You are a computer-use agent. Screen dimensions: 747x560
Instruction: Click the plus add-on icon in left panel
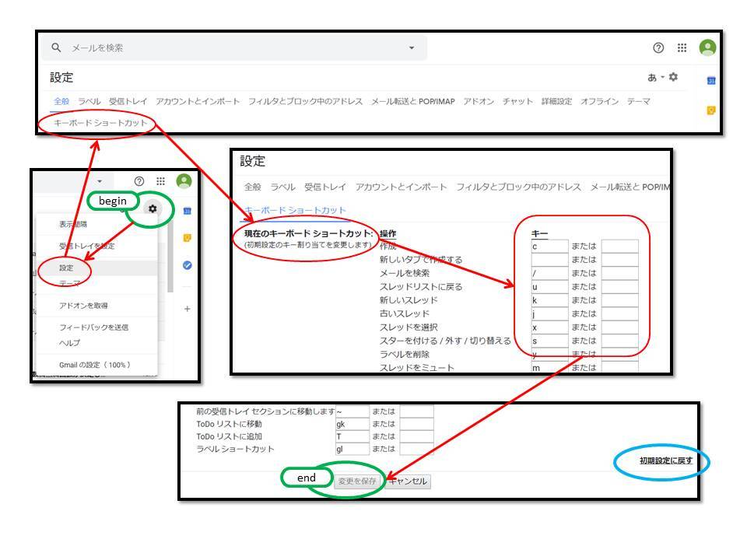pos(188,309)
